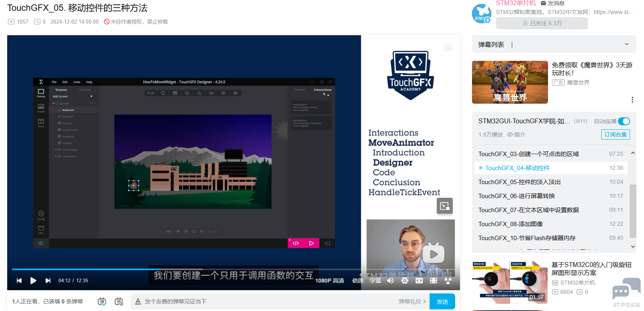Enter web fullscreen mode

[419, 281]
